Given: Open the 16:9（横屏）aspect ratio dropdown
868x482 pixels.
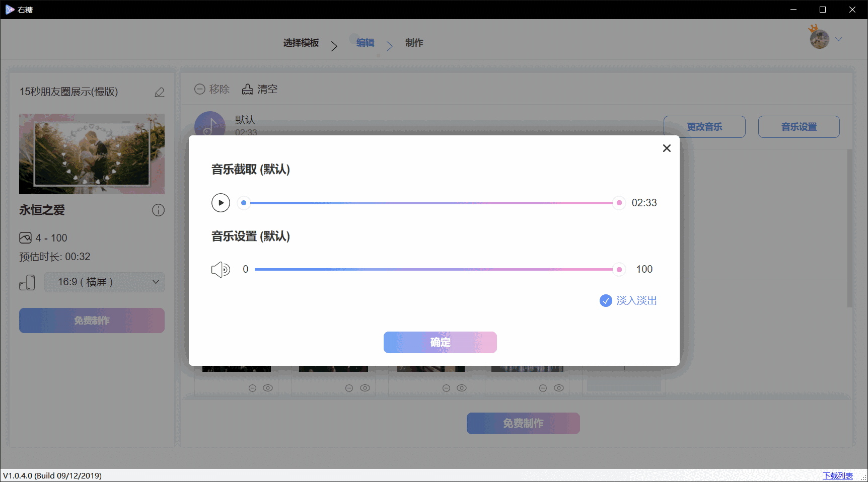Looking at the screenshot, I should [104, 282].
